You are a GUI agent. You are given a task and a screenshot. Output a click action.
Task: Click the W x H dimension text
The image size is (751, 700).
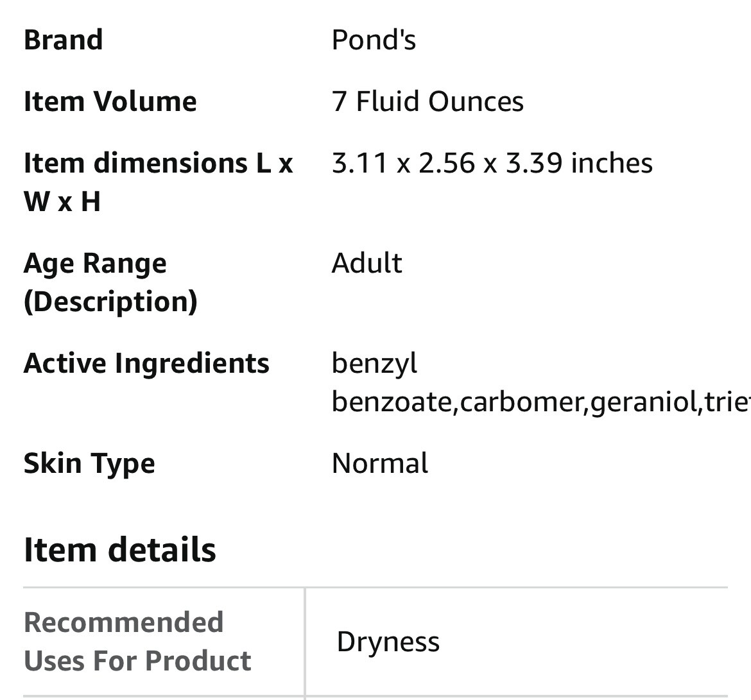pos(62,201)
